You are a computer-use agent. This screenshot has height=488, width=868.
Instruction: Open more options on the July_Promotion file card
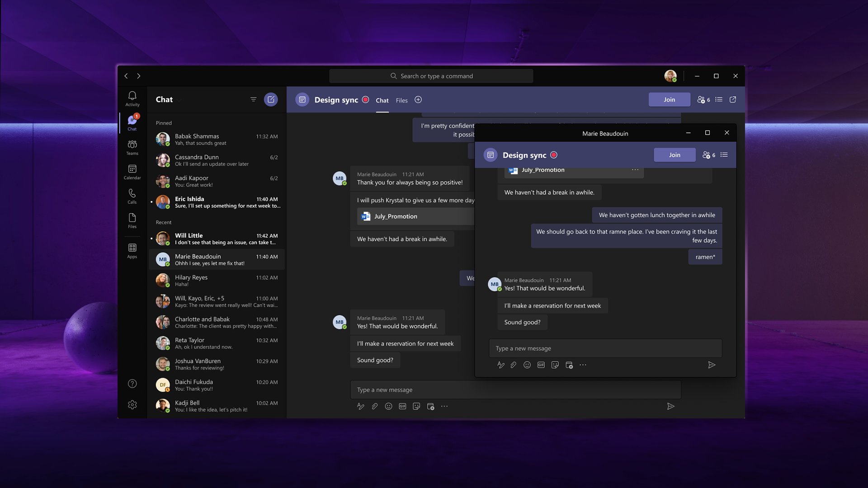coord(635,169)
